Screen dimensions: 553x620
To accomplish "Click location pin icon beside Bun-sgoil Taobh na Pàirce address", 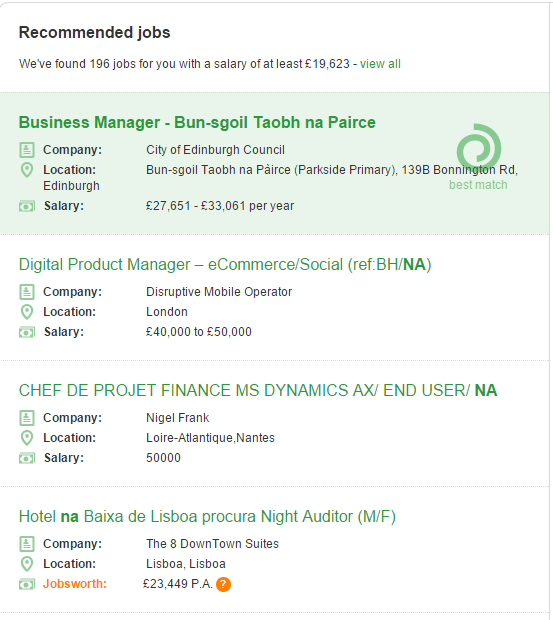I will [x=26, y=170].
